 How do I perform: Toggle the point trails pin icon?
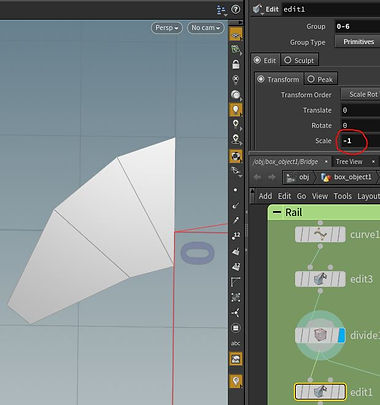click(236, 220)
